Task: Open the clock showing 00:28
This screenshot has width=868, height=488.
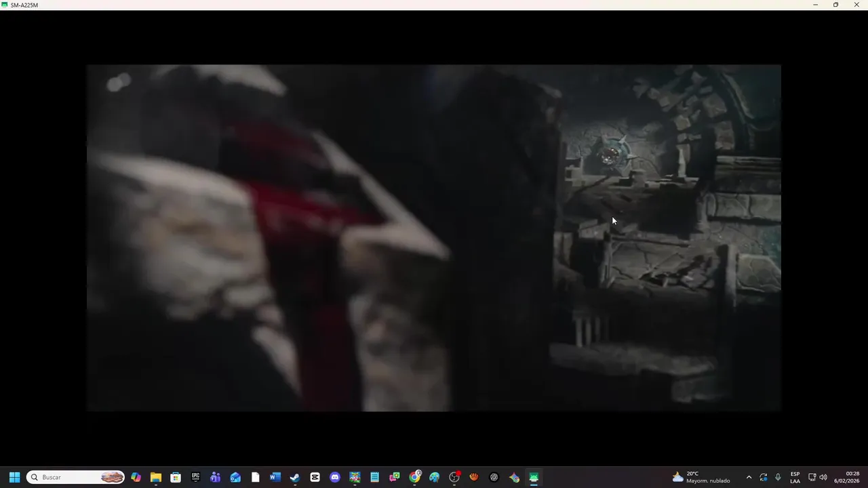Action: click(x=846, y=477)
